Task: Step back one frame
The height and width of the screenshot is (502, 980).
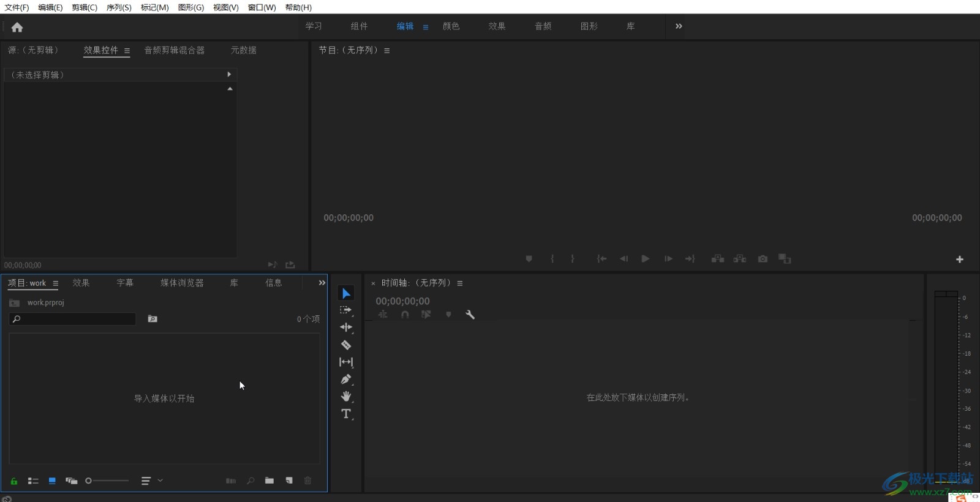Action: [624, 259]
